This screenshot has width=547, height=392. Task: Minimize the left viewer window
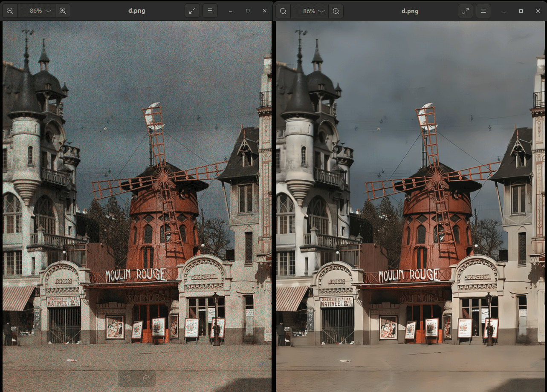231,11
